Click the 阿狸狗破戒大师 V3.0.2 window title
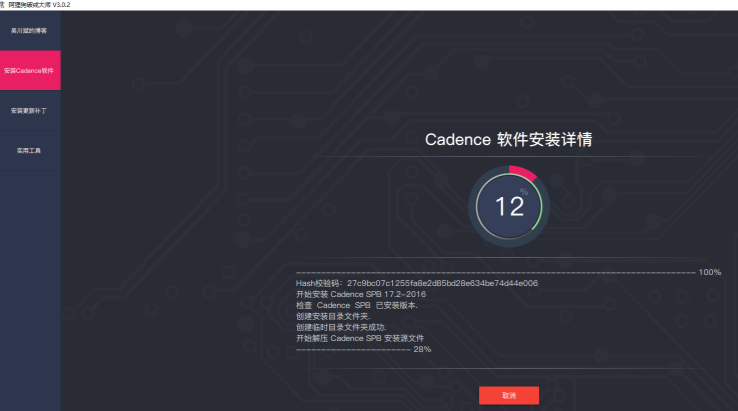The height and width of the screenshot is (411, 738). [x=39, y=5]
